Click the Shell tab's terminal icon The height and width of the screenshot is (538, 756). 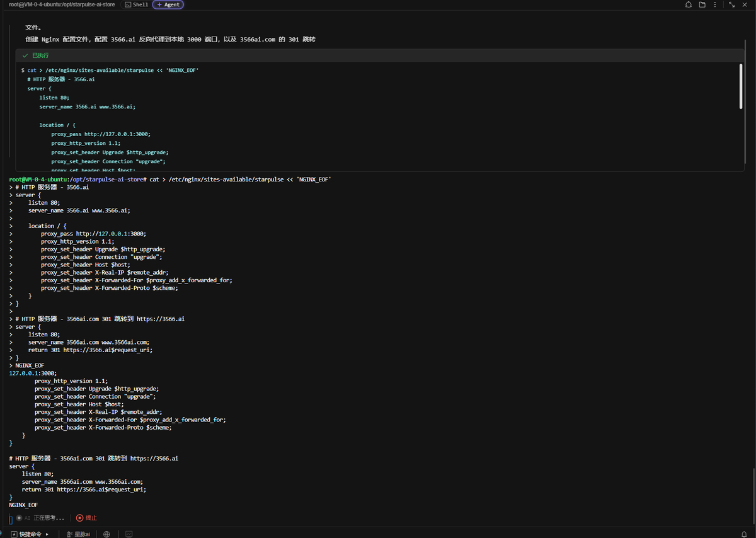coord(128,4)
